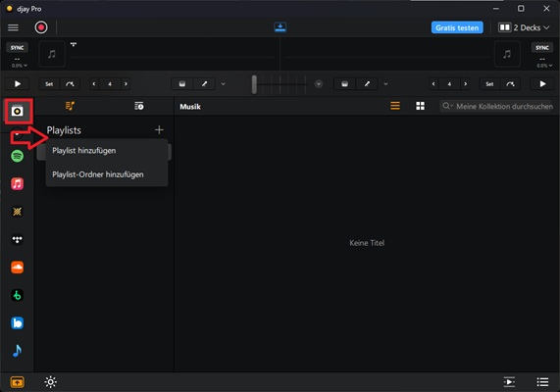Click the left deck Set cue button
This screenshot has height=392, width=560.
click(49, 84)
